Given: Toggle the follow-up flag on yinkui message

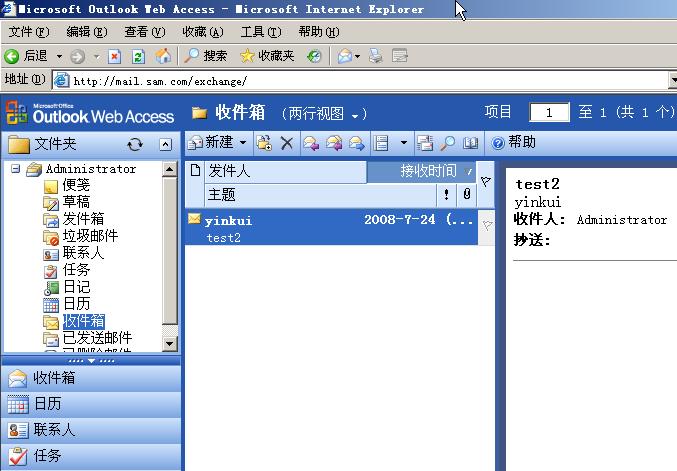Looking at the screenshot, I should pyautogui.click(x=487, y=226).
